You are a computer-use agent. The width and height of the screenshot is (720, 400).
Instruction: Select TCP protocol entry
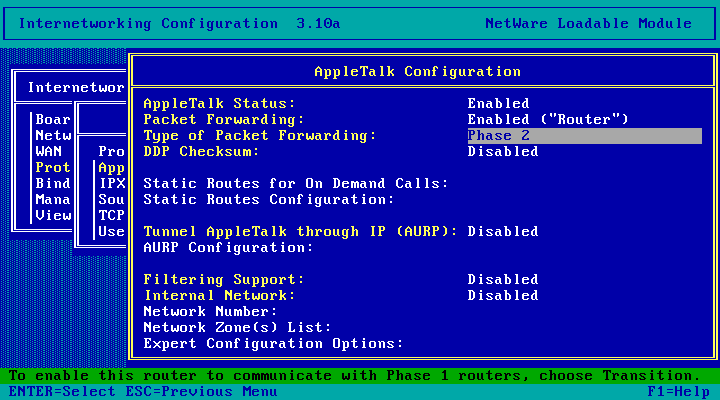click(111, 215)
